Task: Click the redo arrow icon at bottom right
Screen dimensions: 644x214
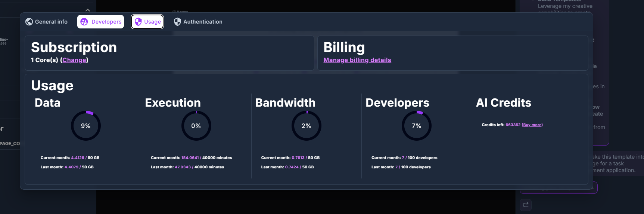Action: [526, 205]
